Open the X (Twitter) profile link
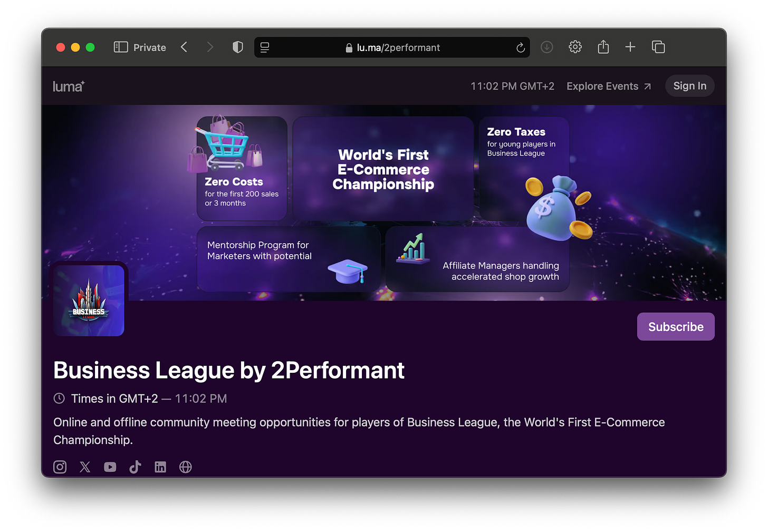Viewport: 768px width, 532px height. (85, 467)
